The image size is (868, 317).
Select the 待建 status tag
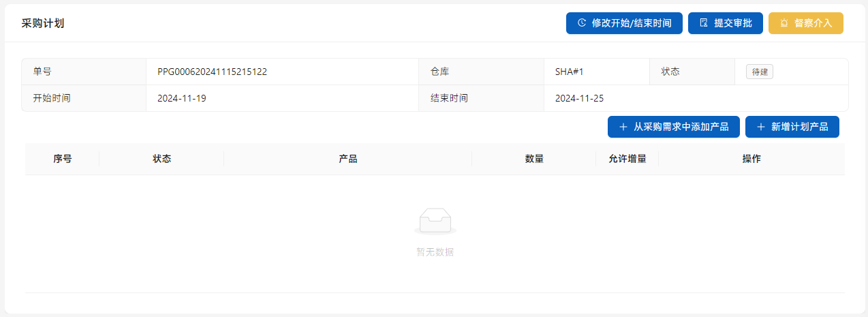click(x=759, y=72)
